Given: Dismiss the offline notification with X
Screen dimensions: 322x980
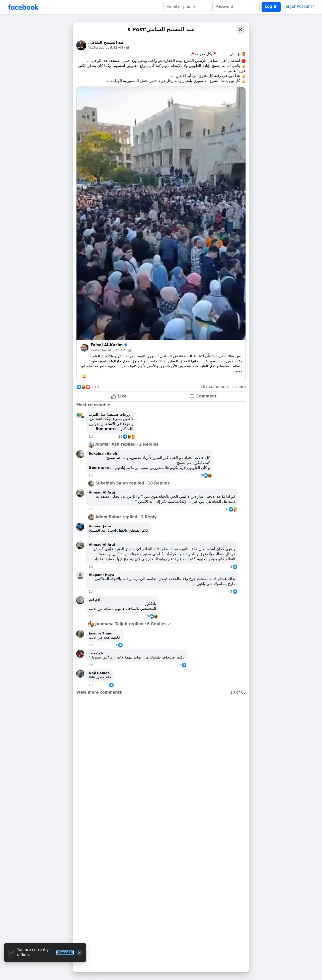Looking at the screenshot, I should click(x=79, y=953).
